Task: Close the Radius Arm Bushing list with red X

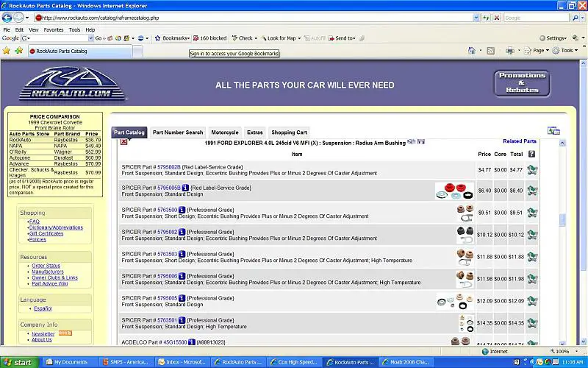Action: 123,141
